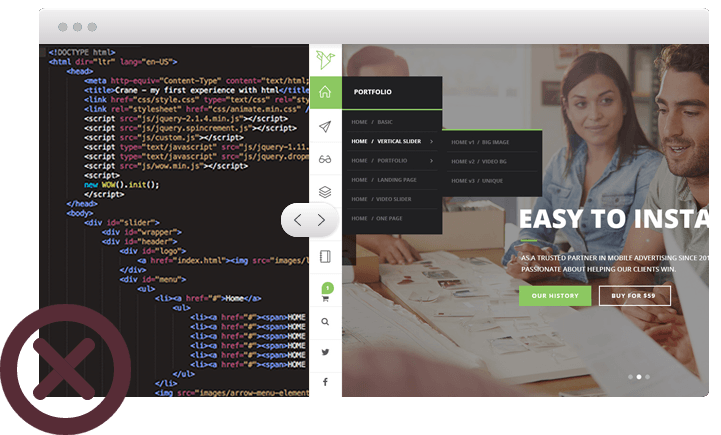Click the third gray window control dot
The width and height of the screenshot is (721, 435).
click(92, 27)
